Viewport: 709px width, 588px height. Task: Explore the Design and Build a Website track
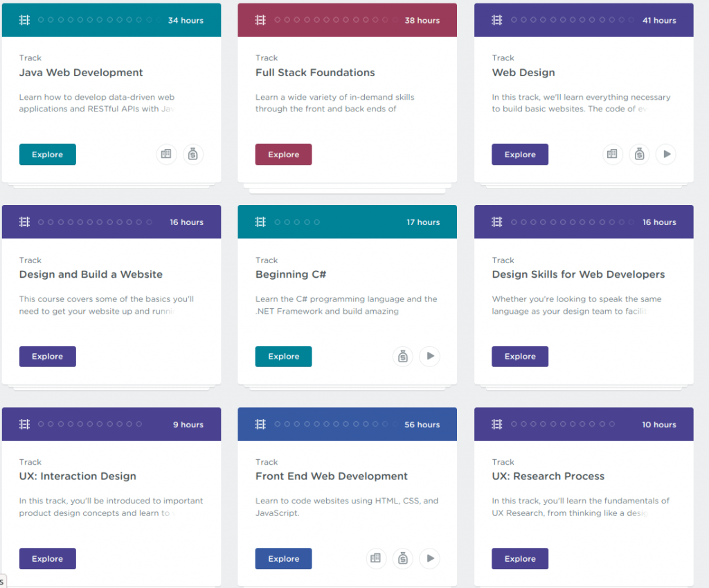coord(48,357)
